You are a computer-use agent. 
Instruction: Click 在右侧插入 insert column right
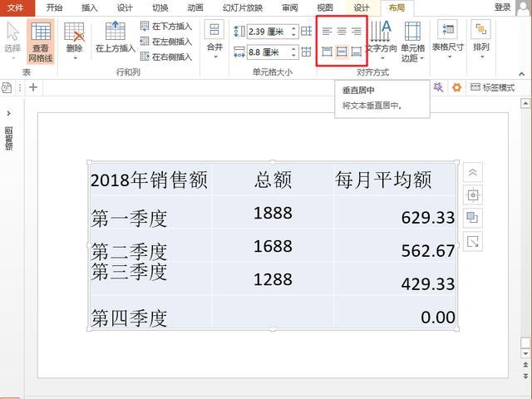tap(166, 57)
